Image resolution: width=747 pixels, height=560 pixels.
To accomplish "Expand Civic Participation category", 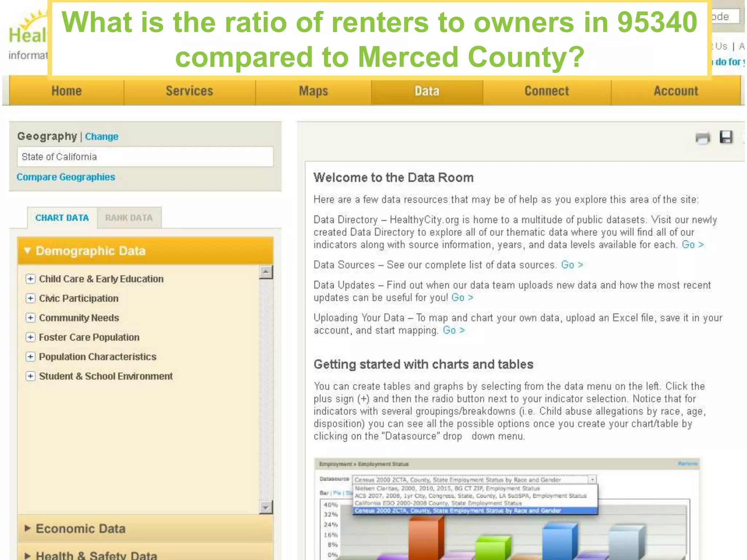I will tap(30, 298).
